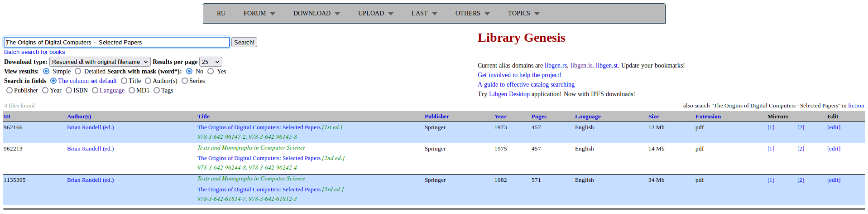Open the 3rd ed. book title

coord(270,190)
